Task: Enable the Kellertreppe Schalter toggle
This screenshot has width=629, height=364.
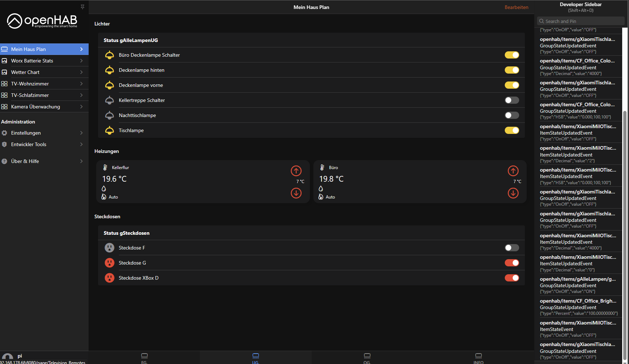Action: (512, 100)
